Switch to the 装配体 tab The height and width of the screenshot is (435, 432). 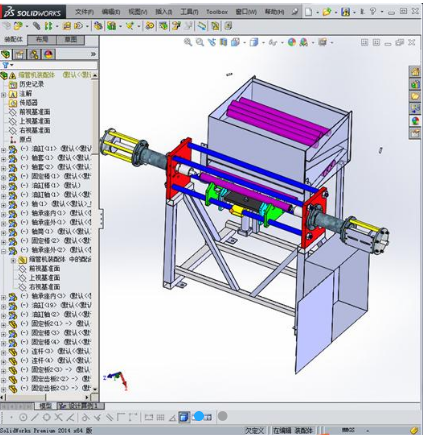point(13,40)
